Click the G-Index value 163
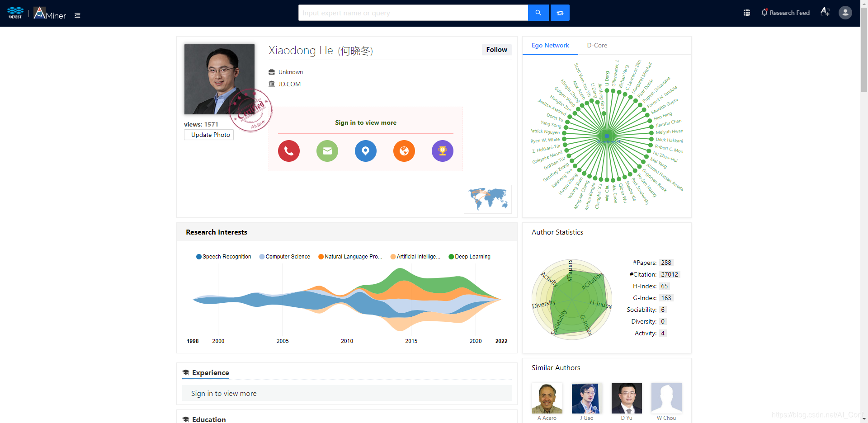The width and height of the screenshot is (868, 423). click(x=666, y=298)
